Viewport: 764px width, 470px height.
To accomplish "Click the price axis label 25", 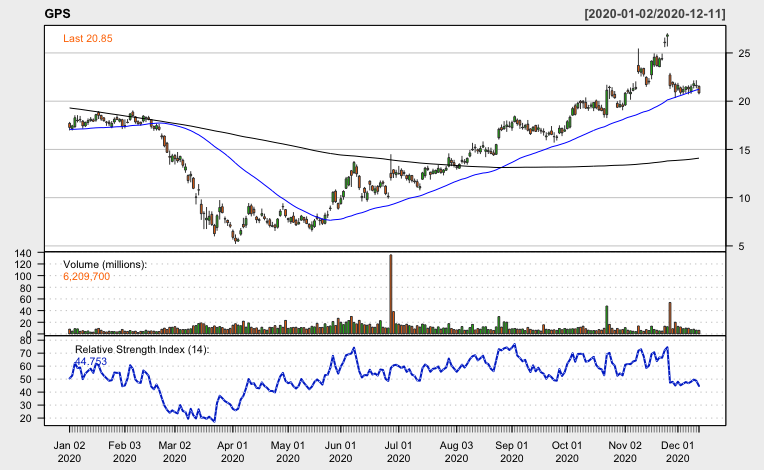I will 744,53.
